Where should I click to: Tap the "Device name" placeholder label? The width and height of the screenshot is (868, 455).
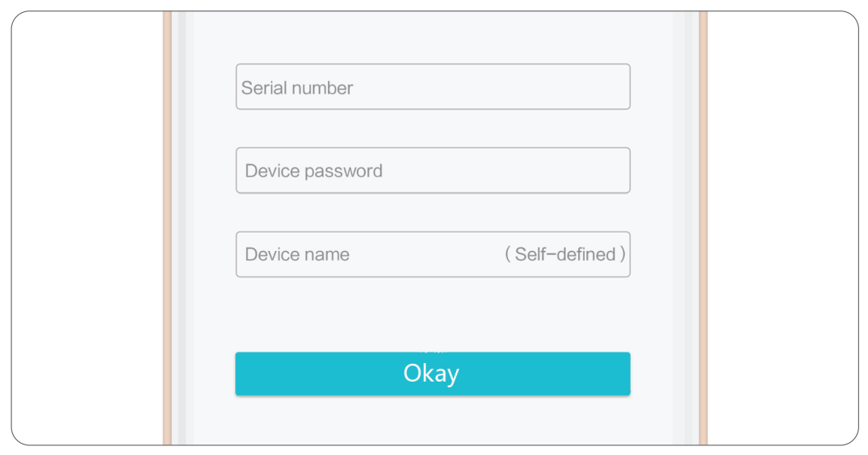tap(297, 255)
